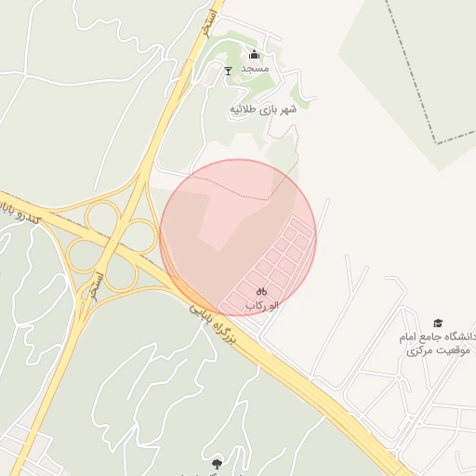
Task: Click the tree park icon at bottom
Action: 217,464
